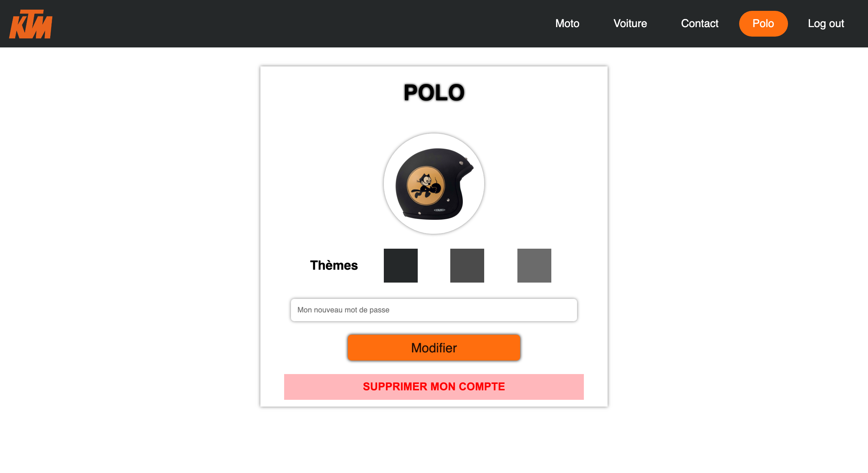Open the Contact page link

(x=699, y=23)
